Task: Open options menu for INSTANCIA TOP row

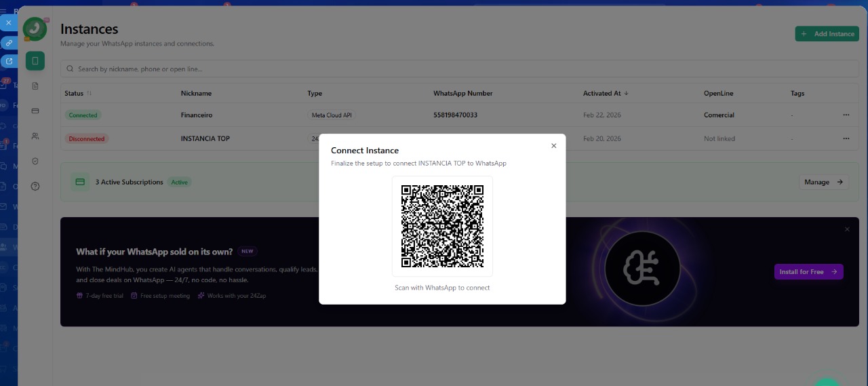Action: click(846, 138)
